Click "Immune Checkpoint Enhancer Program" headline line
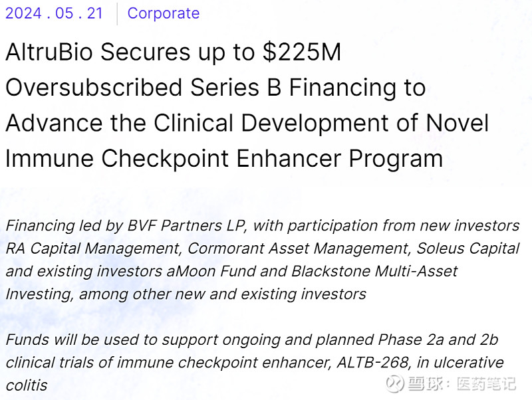Viewport: 532px width, 400px height. [223, 158]
